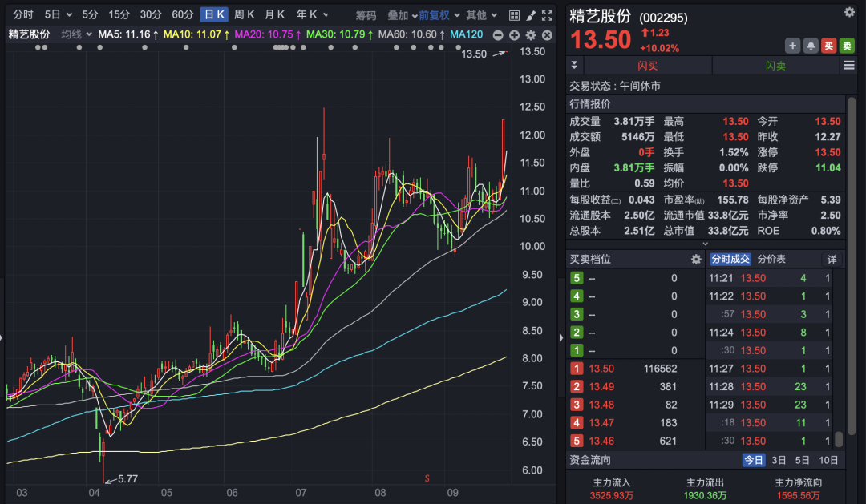
Task: Open the chart settings gear icon
Action: click(x=530, y=35)
